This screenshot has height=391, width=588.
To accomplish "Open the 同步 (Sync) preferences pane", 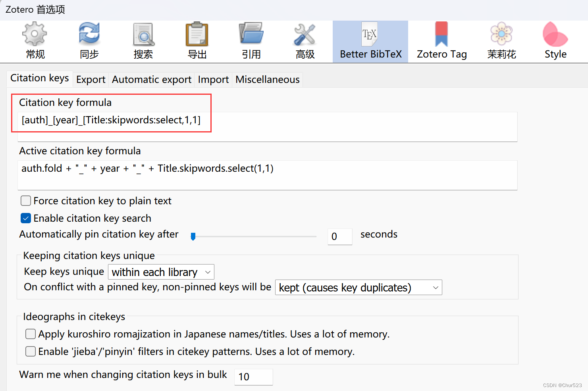I will click(x=89, y=42).
